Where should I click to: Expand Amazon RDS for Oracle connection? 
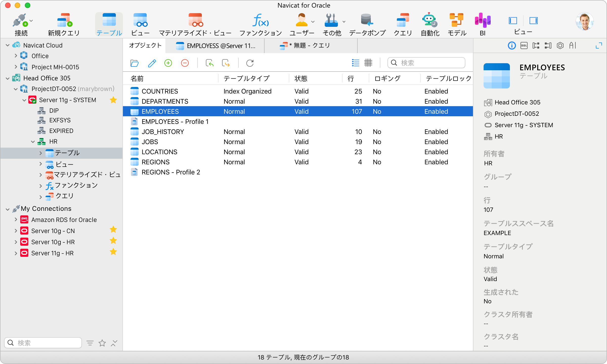[x=16, y=219]
